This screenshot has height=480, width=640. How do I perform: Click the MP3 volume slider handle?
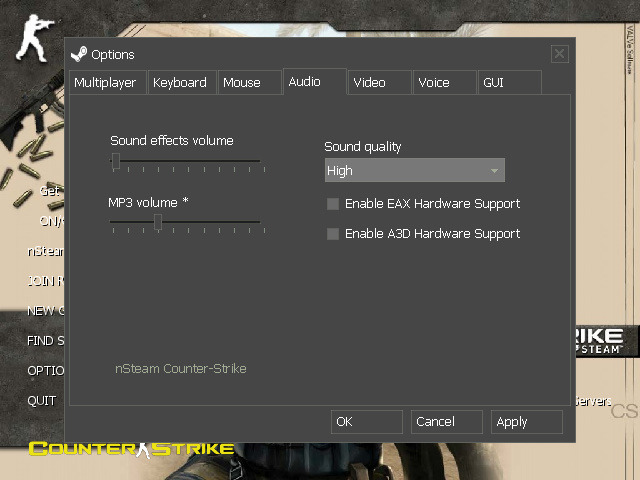[158, 222]
